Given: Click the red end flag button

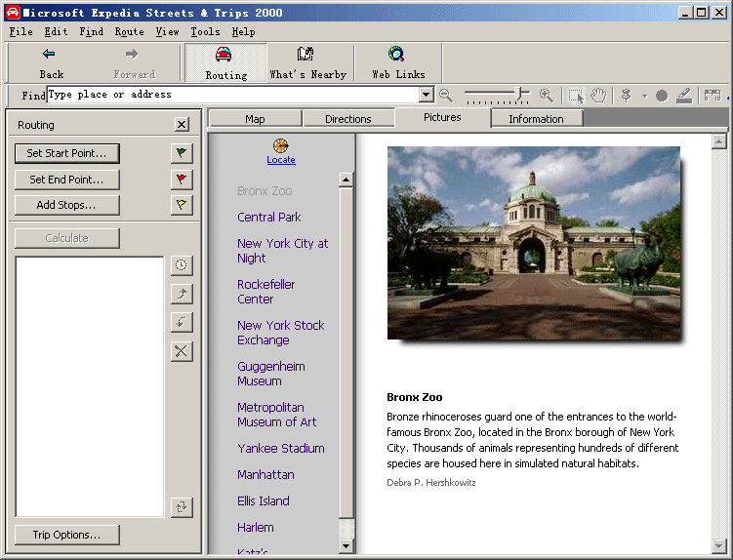Looking at the screenshot, I should click(182, 180).
